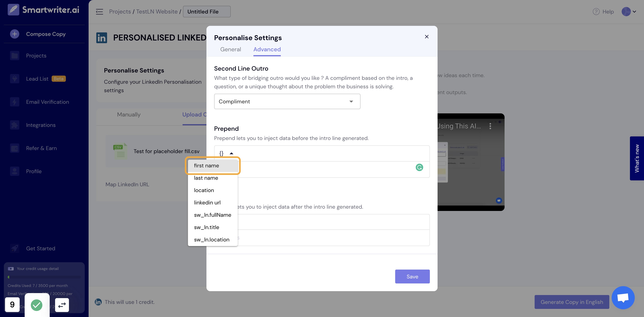
Task: Click the CSV file icon
Action: pos(120,151)
